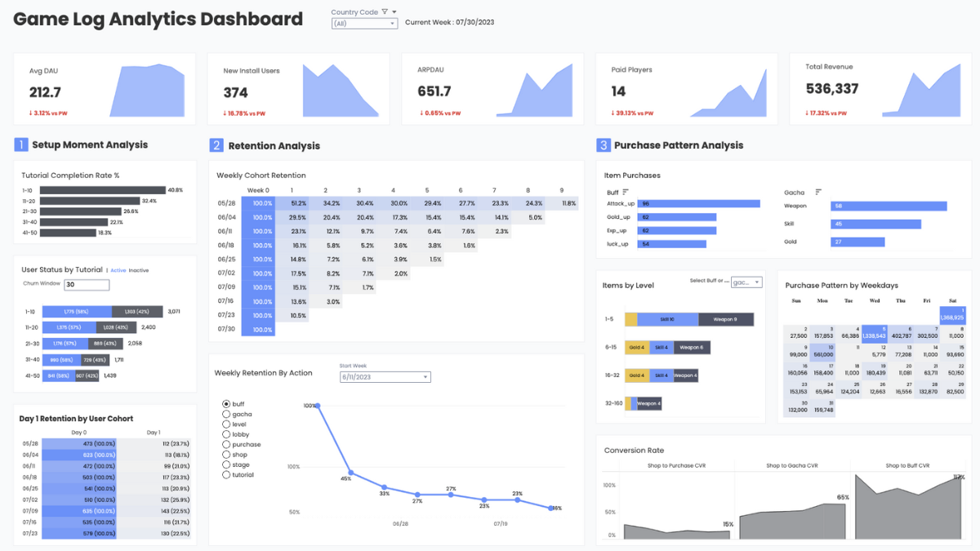Open the Country Code (All) dropdown
The image size is (980, 551).
[x=364, y=24]
